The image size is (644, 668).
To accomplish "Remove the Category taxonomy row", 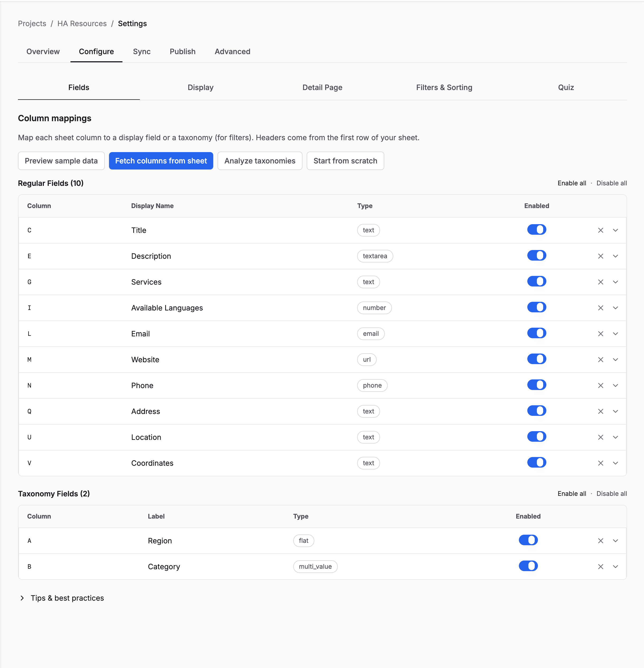I will tap(600, 567).
